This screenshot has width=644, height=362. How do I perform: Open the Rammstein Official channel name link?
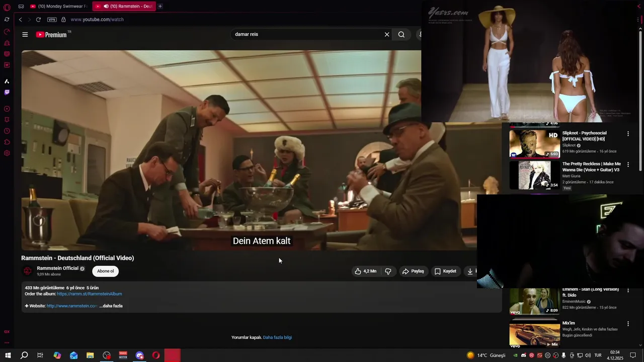(57, 268)
